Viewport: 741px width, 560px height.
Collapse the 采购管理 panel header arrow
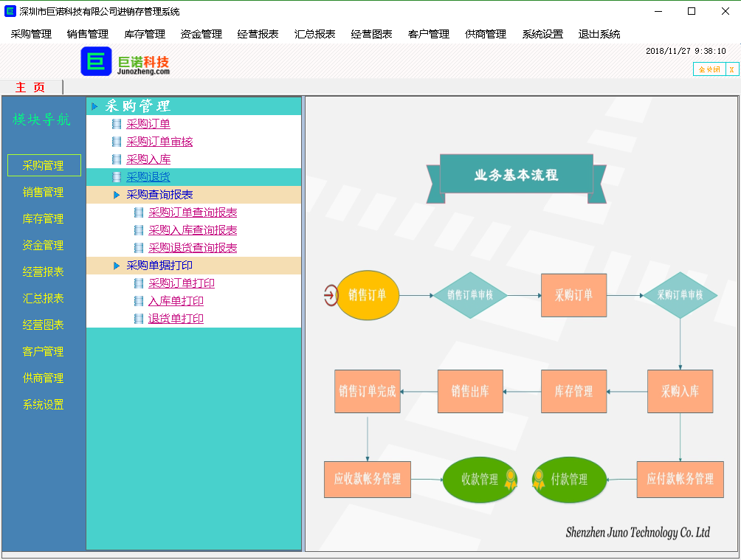coord(94,106)
